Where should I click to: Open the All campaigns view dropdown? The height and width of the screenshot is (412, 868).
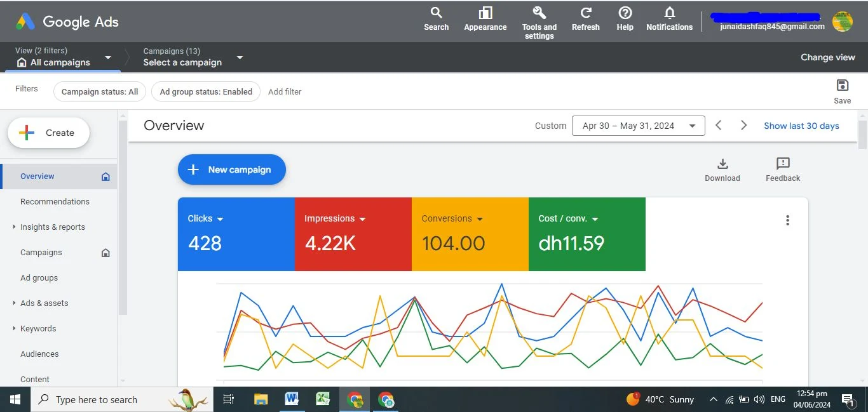pyautogui.click(x=64, y=56)
